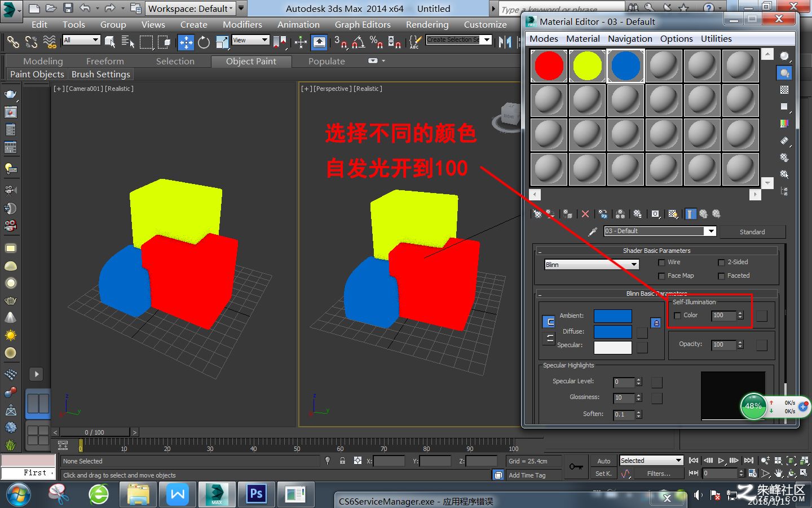
Task: Click Go to Parent material icon
Action: click(703, 214)
